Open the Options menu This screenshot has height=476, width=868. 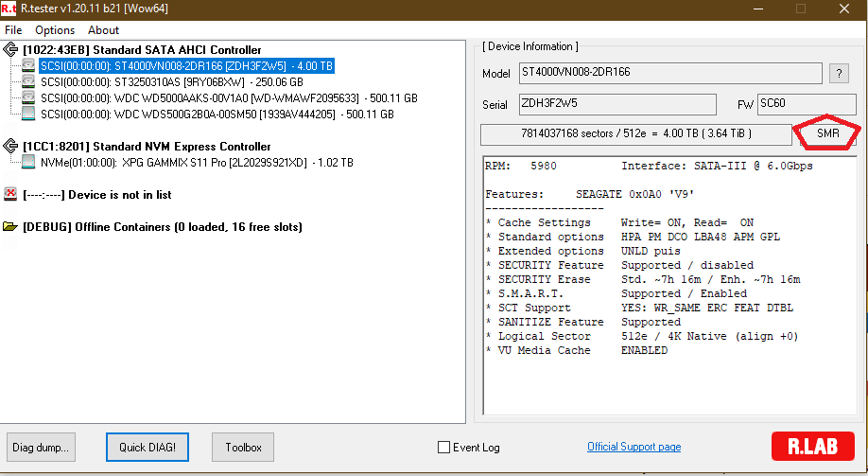point(55,30)
